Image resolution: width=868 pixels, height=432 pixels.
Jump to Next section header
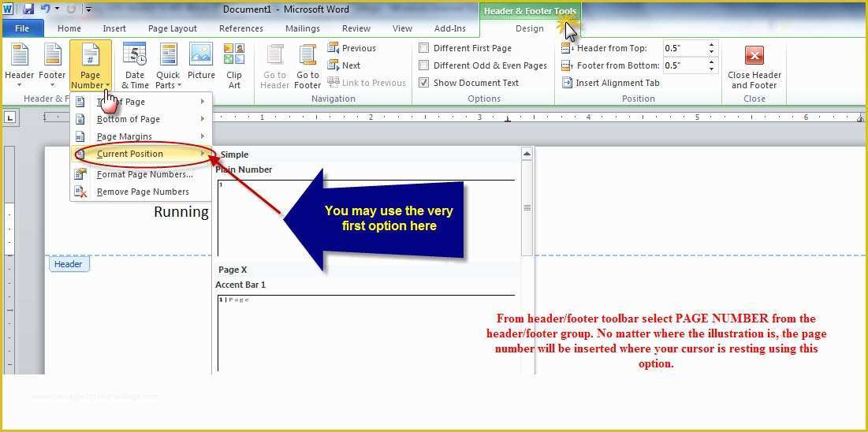point(345,65)
